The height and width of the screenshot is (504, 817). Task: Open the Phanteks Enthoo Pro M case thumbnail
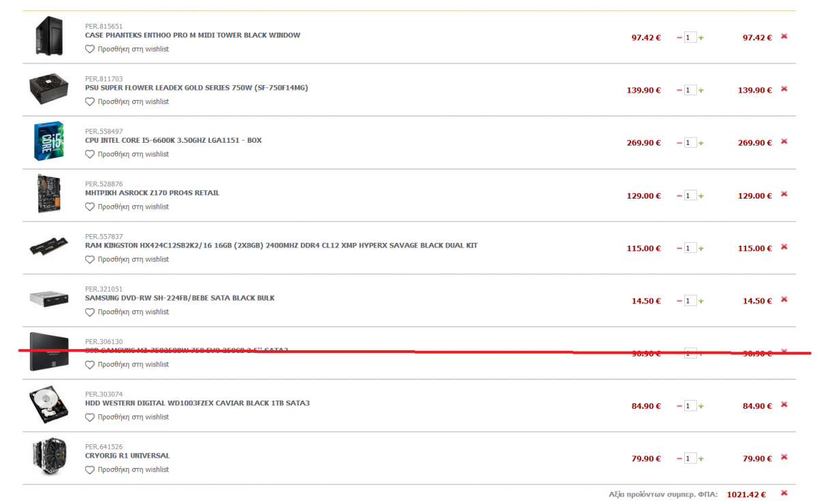click(49, 37)
